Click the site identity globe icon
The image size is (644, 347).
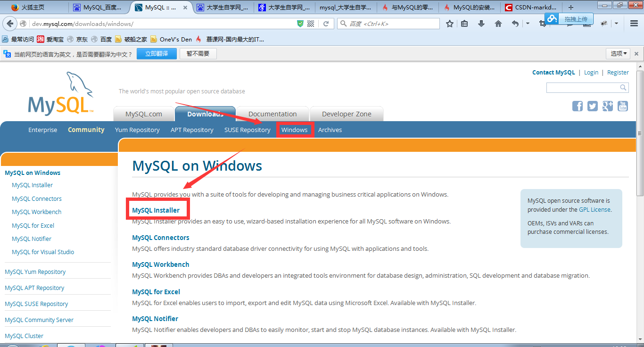click(23, 24)
